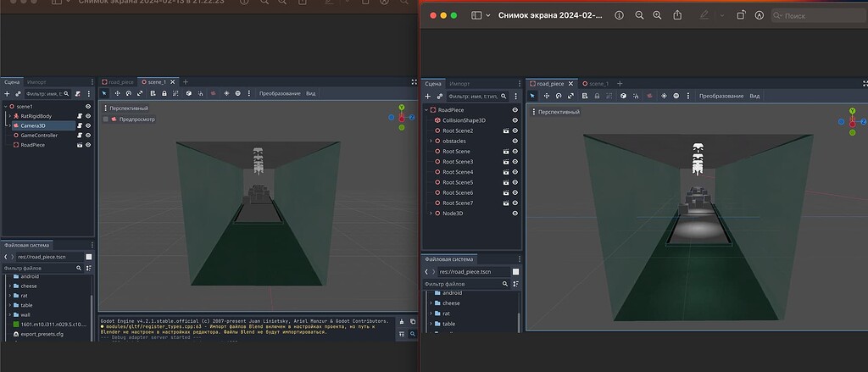
Task: Expand the RatRigidBody node
Action: (9, 116)
